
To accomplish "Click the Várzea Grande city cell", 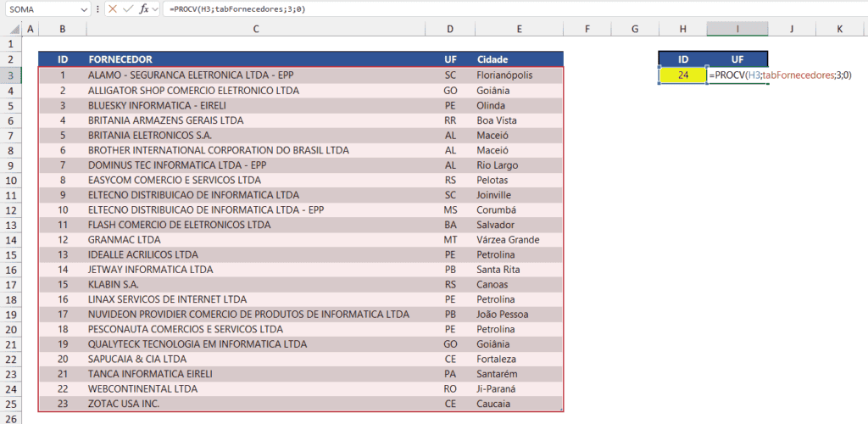I will [518, 240].
